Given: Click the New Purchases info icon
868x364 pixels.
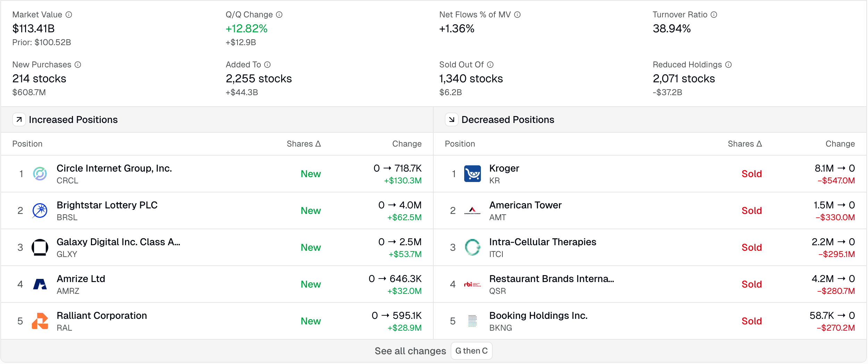Looking at the screenshot, I should [78, 64].
